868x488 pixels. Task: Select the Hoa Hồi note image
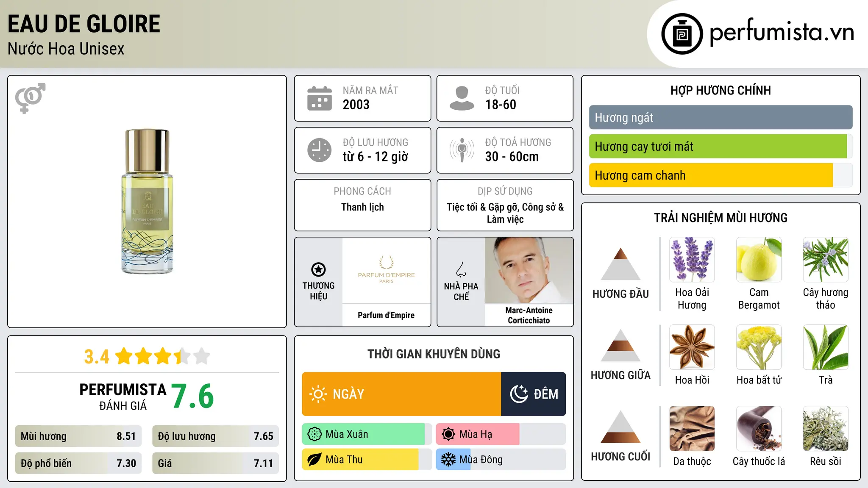(692, 347)
